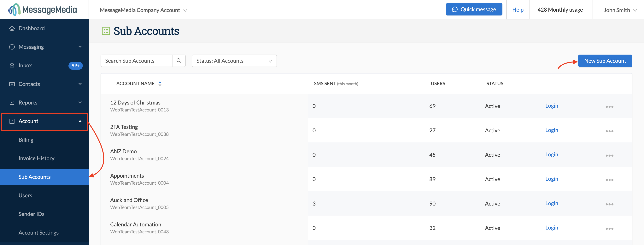Screen dimensions: 644x245
Task: Click Active status for ANZ Demo
Action: (492, 155)
